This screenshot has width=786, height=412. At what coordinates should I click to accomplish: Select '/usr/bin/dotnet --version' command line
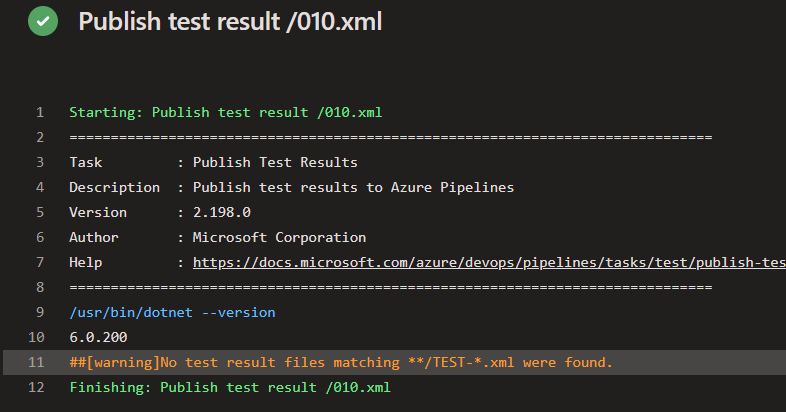pos(172,312)
